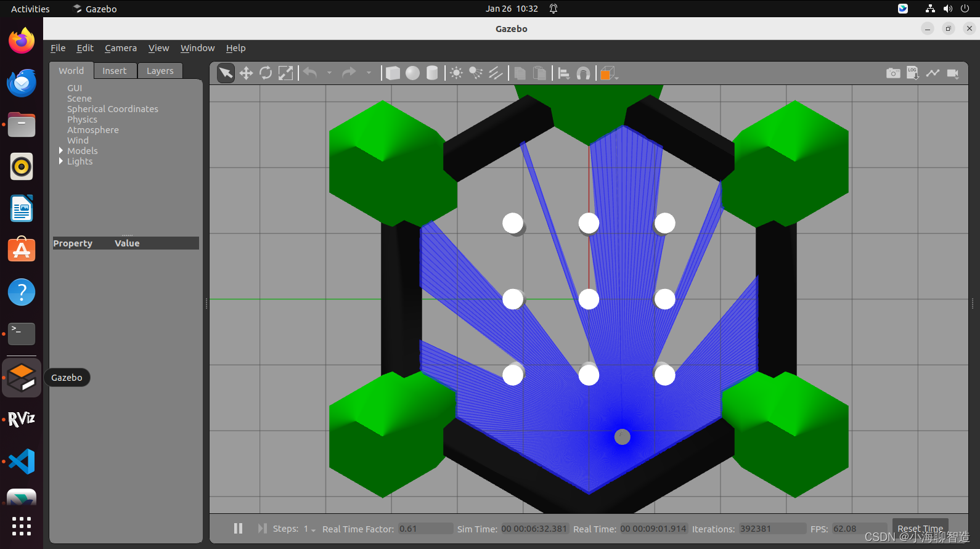980x549 pixels.
Task: Open the clock and notifications panel
Action: pyautogui.click(x=512, y=9)
